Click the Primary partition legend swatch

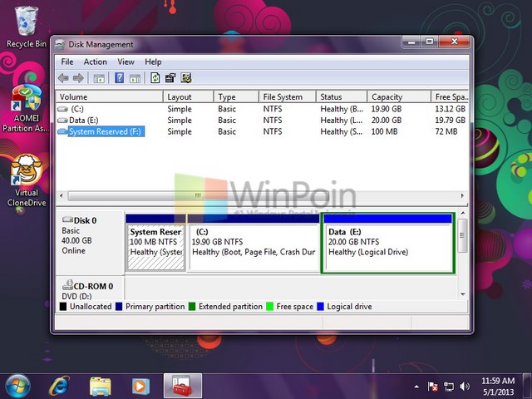click(119, 307)
